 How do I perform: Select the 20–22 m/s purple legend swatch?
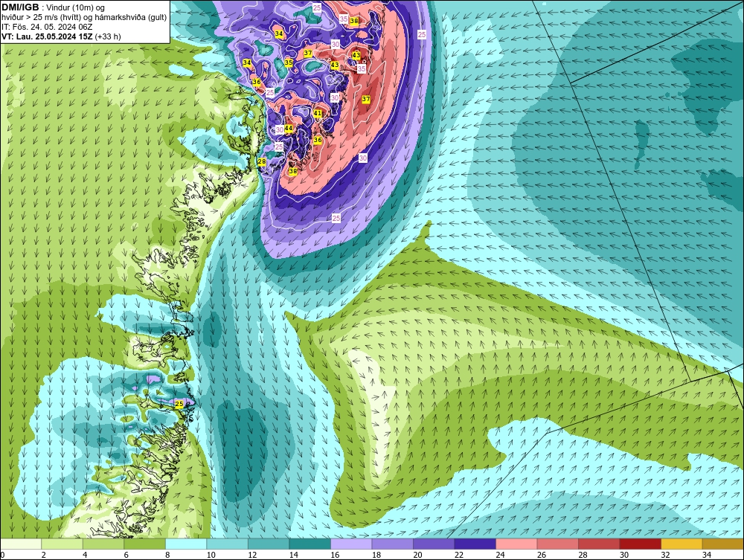434,544
